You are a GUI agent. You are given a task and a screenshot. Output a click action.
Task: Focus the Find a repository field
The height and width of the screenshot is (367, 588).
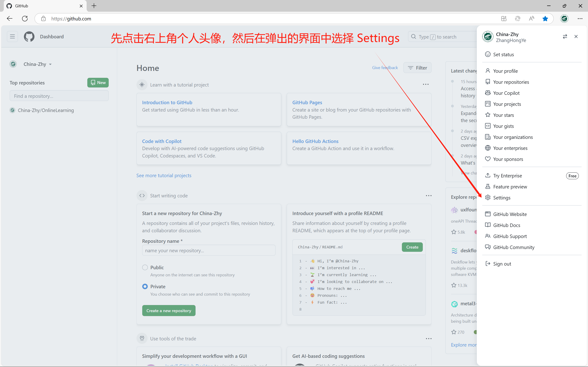click(59, 96)
